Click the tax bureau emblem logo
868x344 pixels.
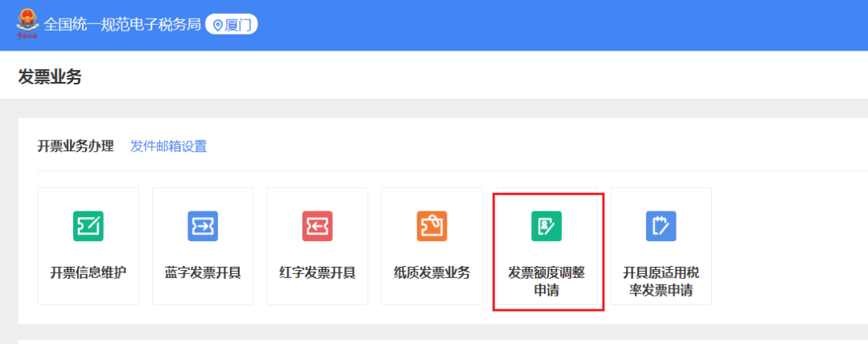pyautogui.click(x=27, y=24)
